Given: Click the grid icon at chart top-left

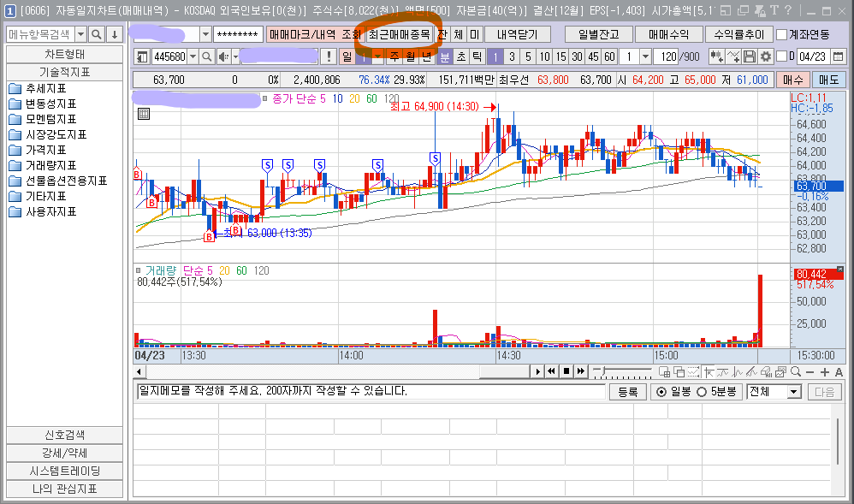Looking at the screenshot, I should pyautogui.click(x=144, y=114).
